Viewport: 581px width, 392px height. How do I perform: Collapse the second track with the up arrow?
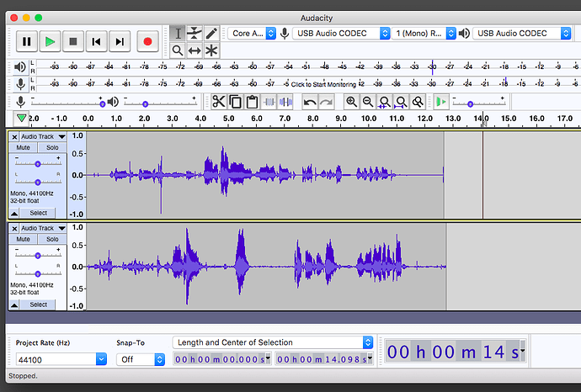(x=14, y=305)
